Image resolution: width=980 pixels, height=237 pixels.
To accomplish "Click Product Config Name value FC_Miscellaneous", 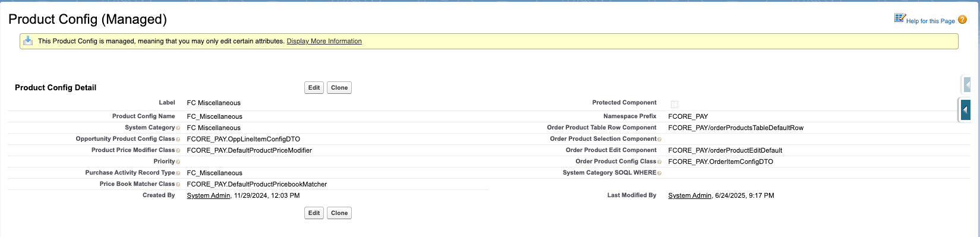I will click(x=215, y=116).
